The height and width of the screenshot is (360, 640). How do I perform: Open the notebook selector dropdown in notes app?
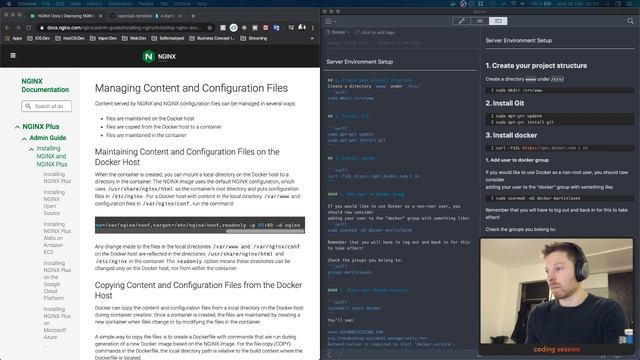(338, 32)
